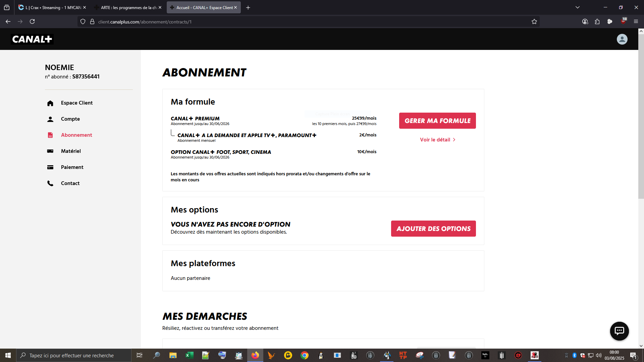The height and width of the screenshot is (362, 644).
Task: Open the list all tabs dropdown arrow
Action: click(x=578, y=7)
